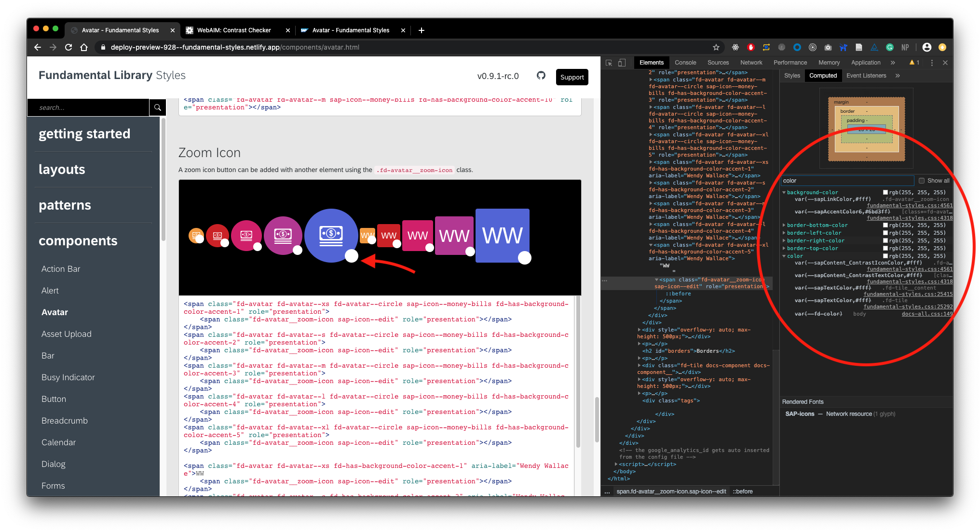Click the color property white swatch
Screen dimensions: 980x532
(x=885, y=256)
